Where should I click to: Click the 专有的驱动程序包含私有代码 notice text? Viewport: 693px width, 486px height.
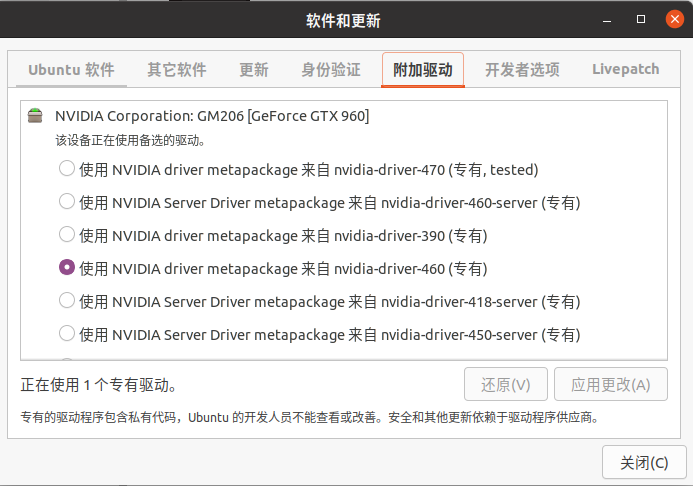pos(310,417)
